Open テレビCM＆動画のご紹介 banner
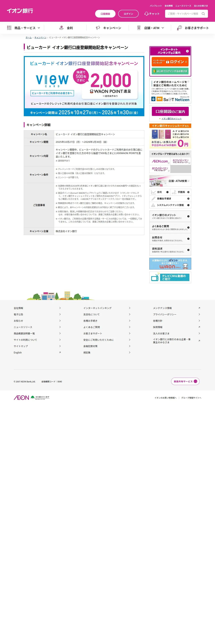 point(170,277)
